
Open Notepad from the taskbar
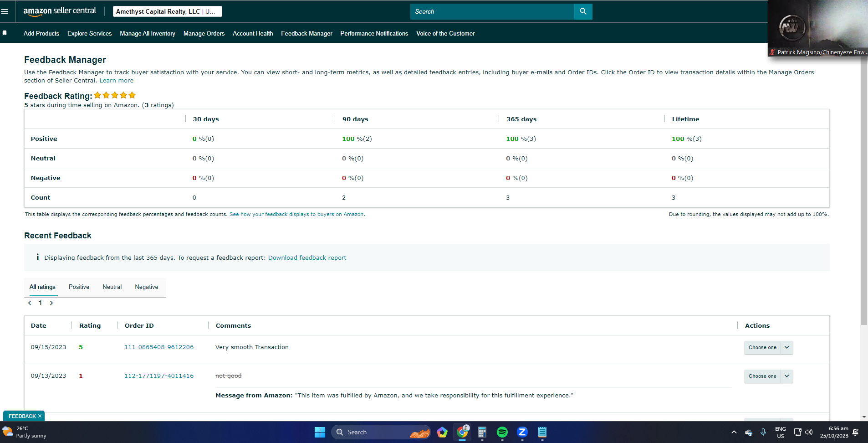point(542,432)
